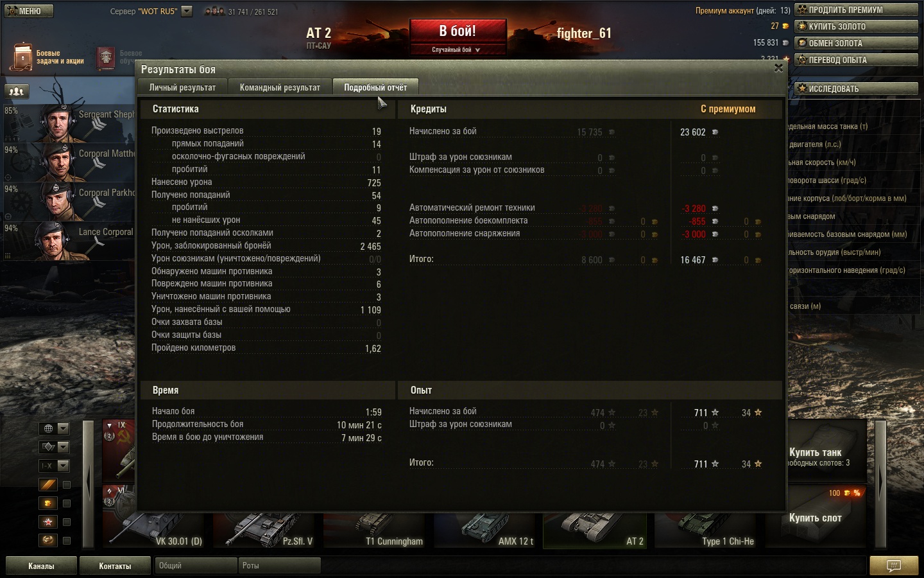
Task: Open the Командный результат tab
Action: coord(280,87)
